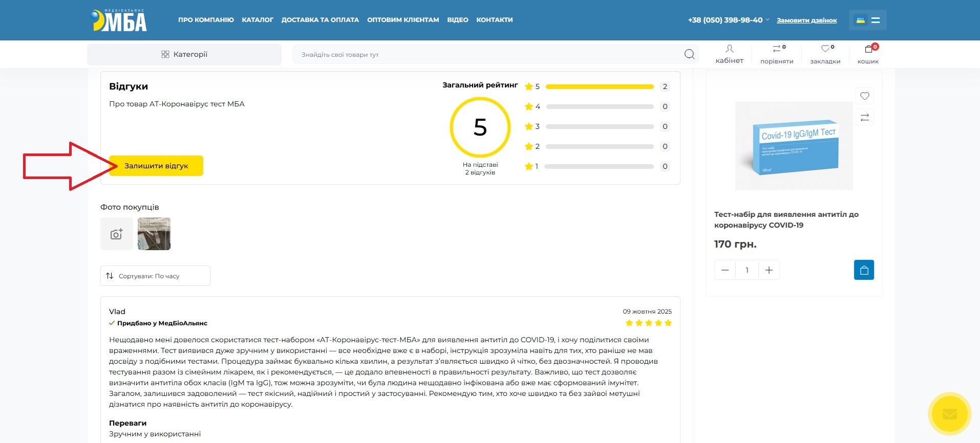Go to ДОСТАВКА ТА ОПЛАТА page

(x=320, y=20)
